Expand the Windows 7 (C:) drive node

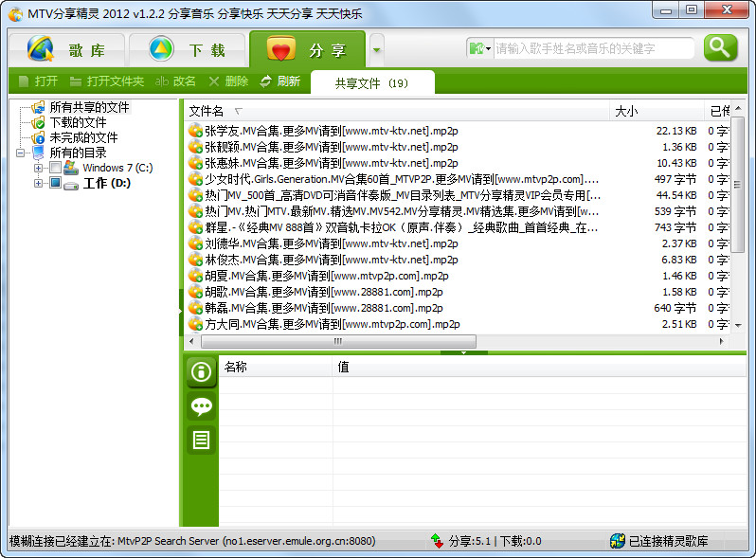click(x=38, y=168)
